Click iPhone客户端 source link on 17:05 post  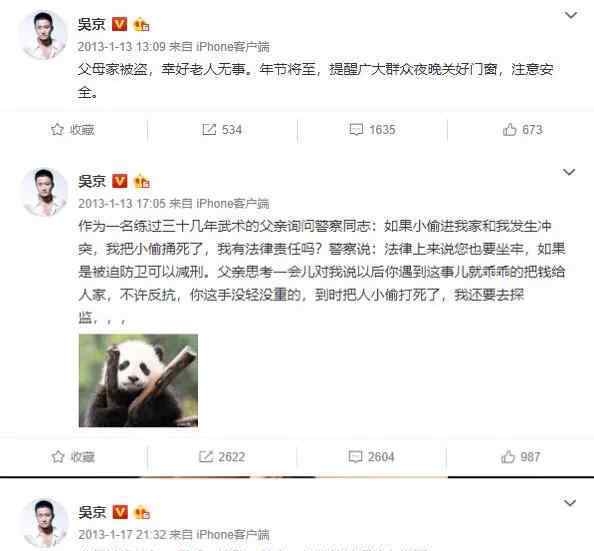tap(233, 203)
